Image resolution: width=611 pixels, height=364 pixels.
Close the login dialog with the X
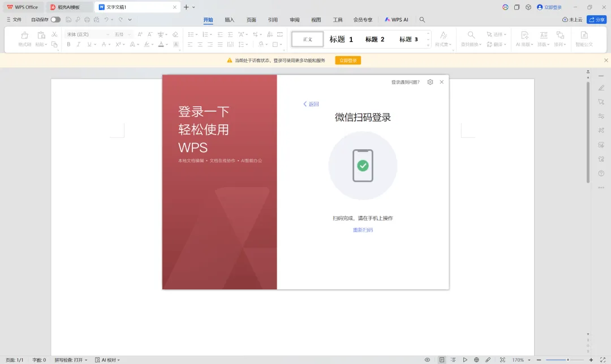[x=441, y=82]
